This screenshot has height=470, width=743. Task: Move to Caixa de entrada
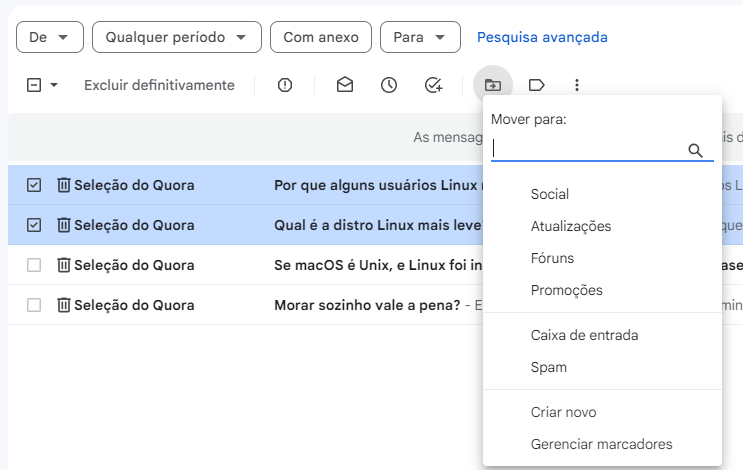584,335
